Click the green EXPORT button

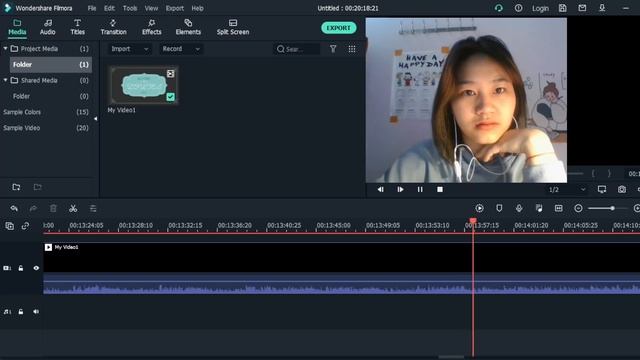[x=338, y=28]
